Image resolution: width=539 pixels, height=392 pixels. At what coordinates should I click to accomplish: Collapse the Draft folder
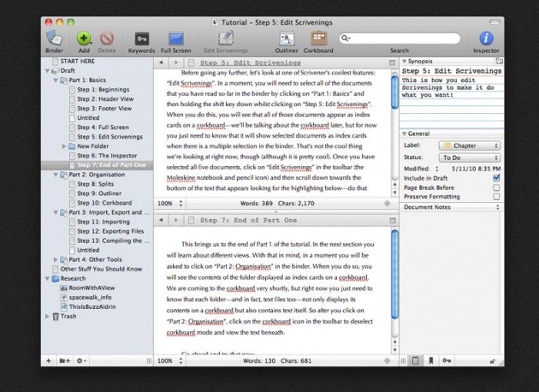point(47,71)
